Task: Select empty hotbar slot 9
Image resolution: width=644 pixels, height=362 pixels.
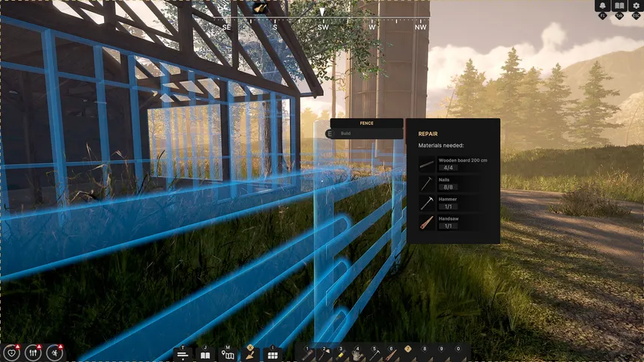Action: click(442, 354)
